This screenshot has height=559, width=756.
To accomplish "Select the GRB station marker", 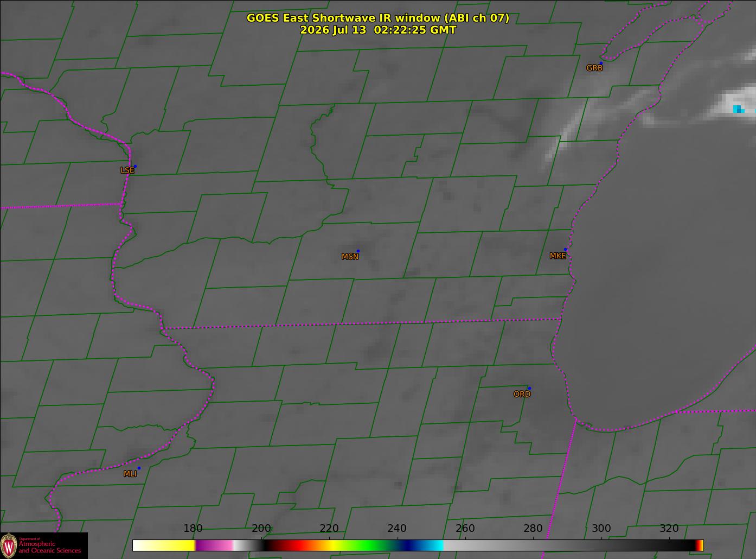I will pos(601,63).
